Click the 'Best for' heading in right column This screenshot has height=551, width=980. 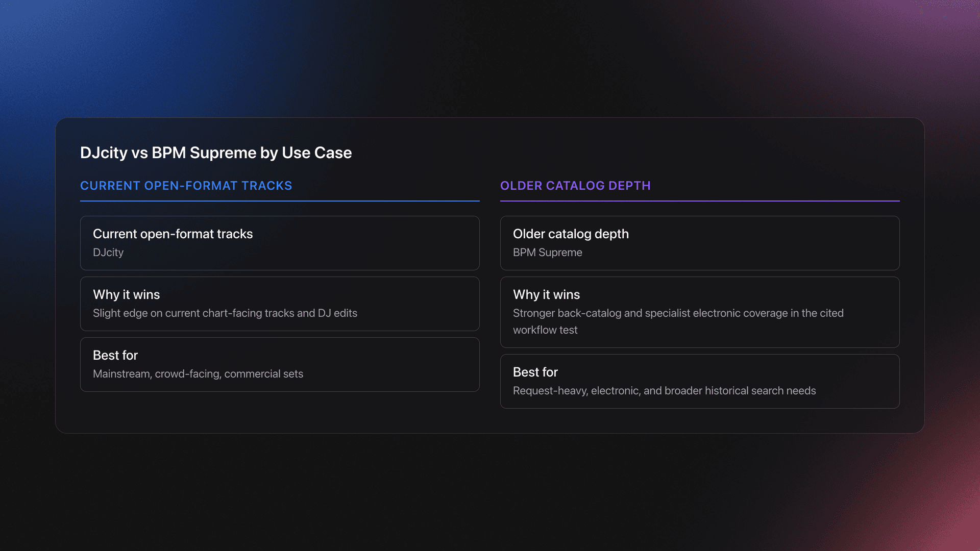pyautogui.click(x=535, y=372)
